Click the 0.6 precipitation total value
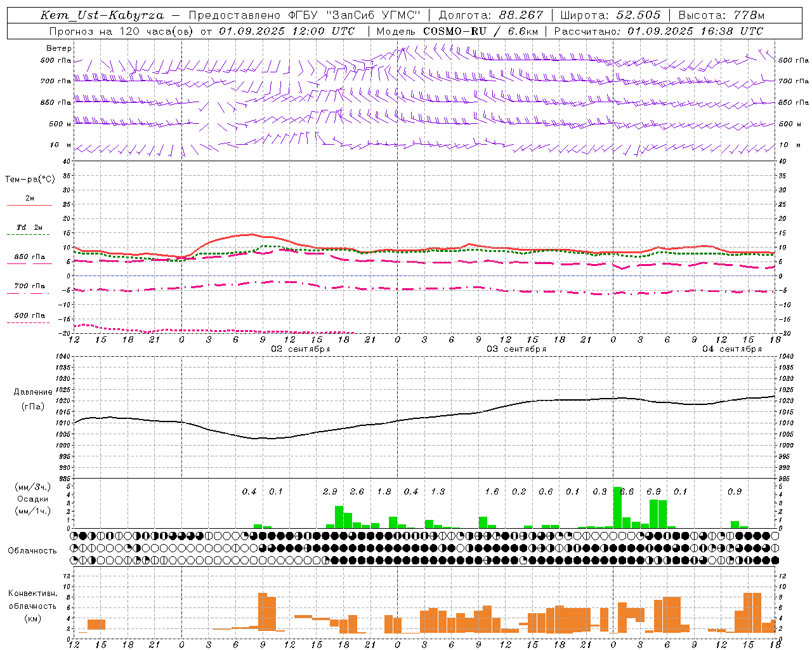 pos(546,491)
